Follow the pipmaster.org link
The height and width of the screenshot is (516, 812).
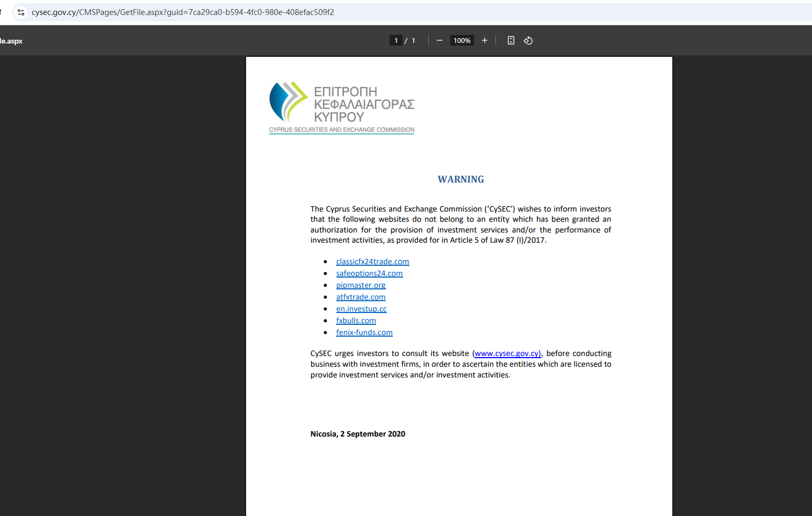(x=361, y=285)
